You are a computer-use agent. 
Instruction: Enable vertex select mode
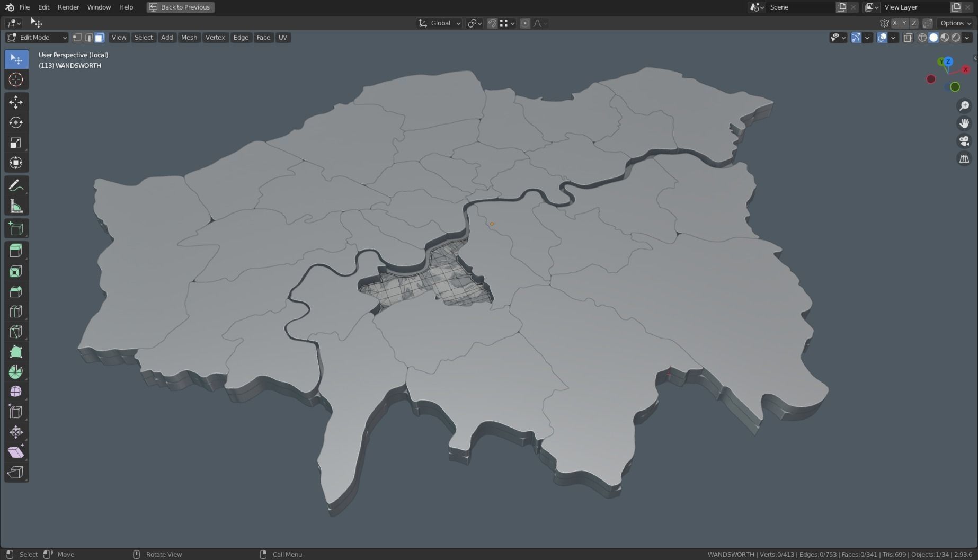click(77, 38)
